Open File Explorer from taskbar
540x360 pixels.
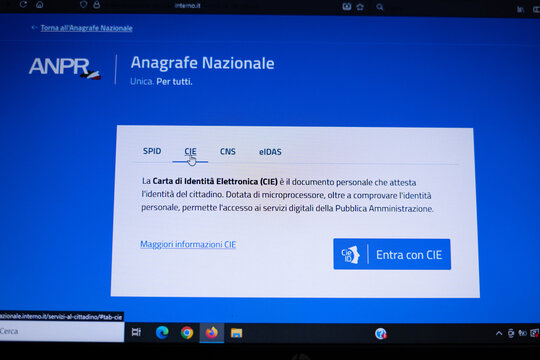(x=236, y=333)
